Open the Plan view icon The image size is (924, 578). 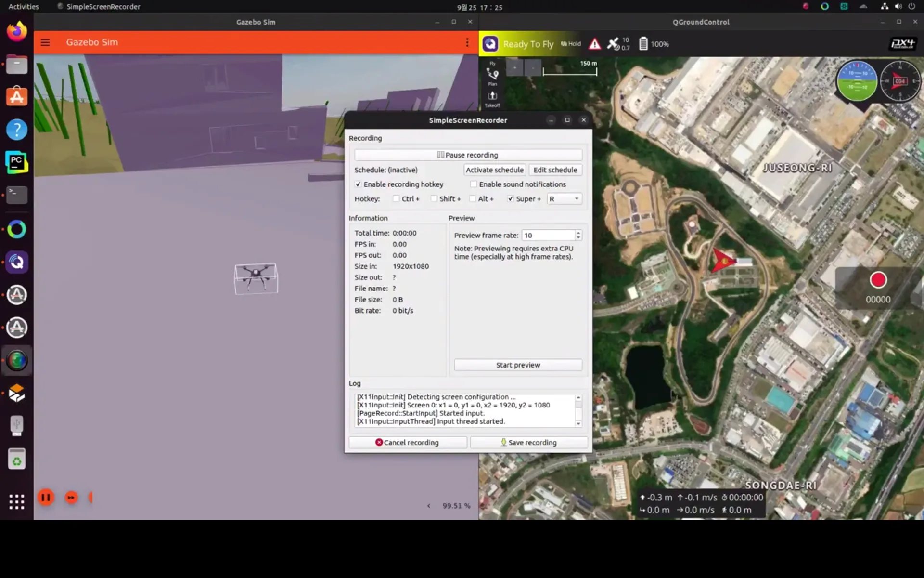[492, 76]
